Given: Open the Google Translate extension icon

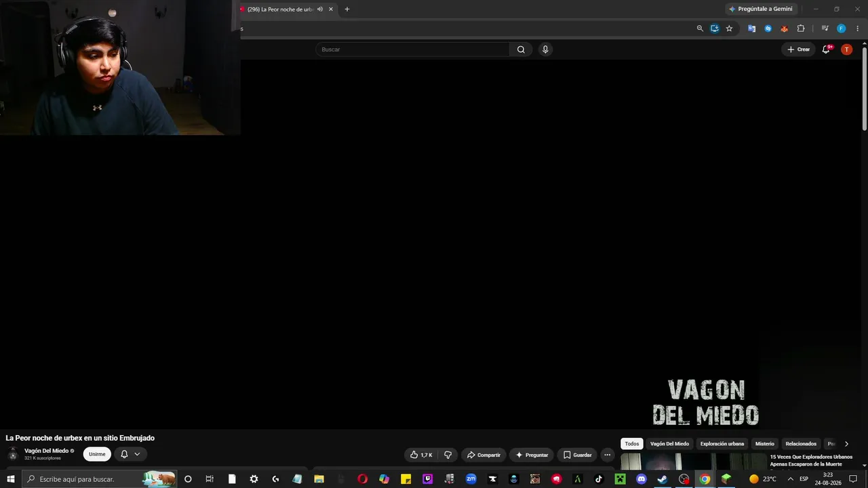Looking at the screenshot, I should pyautogui.click(x=752, y=28).
